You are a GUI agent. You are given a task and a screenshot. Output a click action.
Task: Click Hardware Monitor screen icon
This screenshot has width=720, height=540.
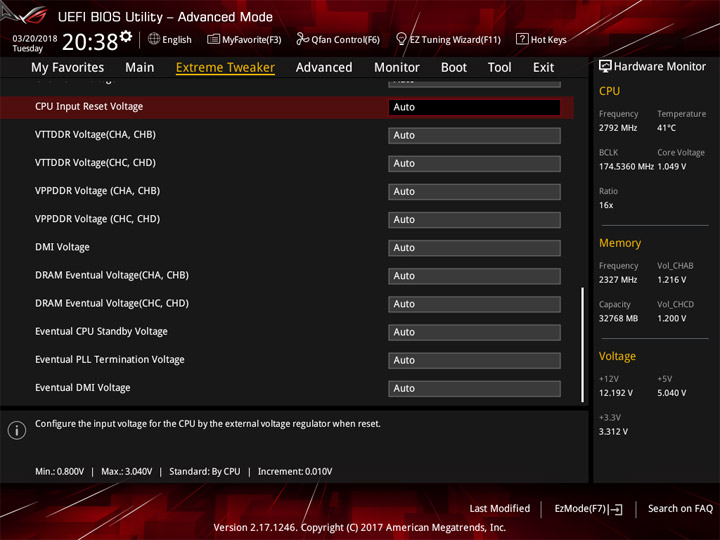tap(605, 67)
